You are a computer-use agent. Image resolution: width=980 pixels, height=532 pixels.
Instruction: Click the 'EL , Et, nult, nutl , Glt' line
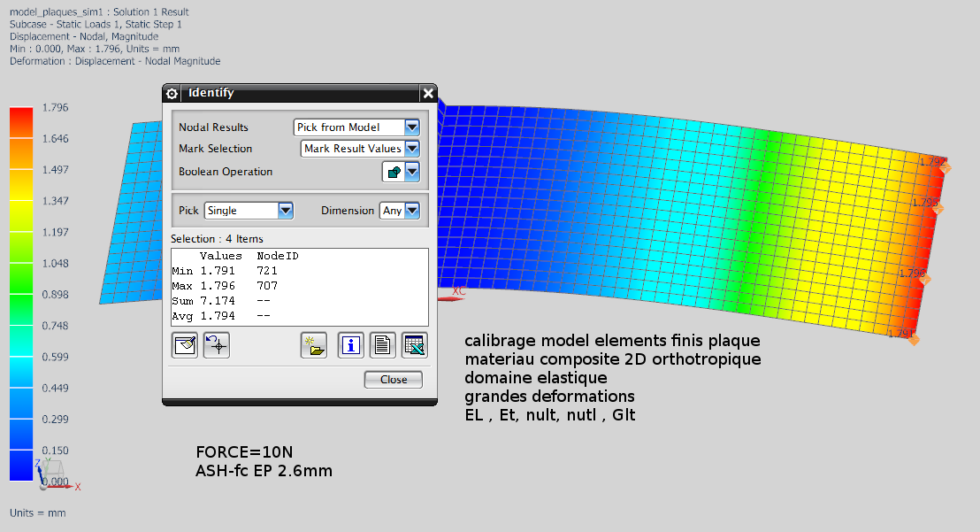click(x=550, y=415)
